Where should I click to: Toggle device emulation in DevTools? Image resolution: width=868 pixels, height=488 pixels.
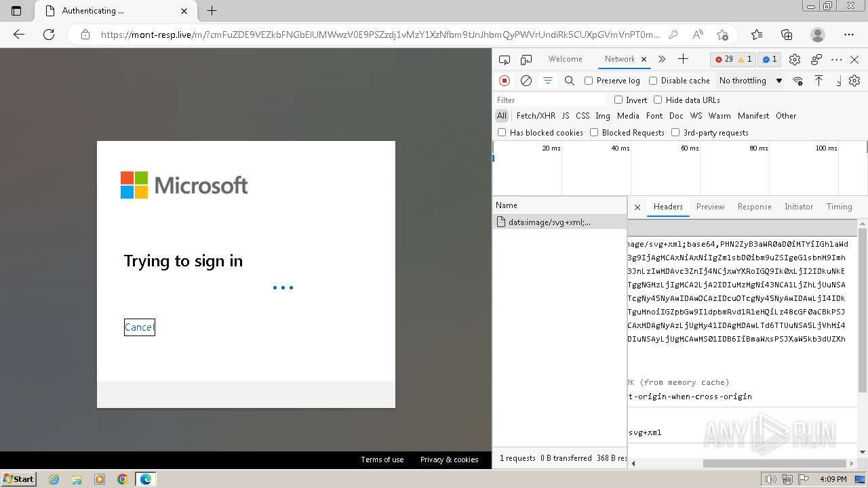click(526, 60)
